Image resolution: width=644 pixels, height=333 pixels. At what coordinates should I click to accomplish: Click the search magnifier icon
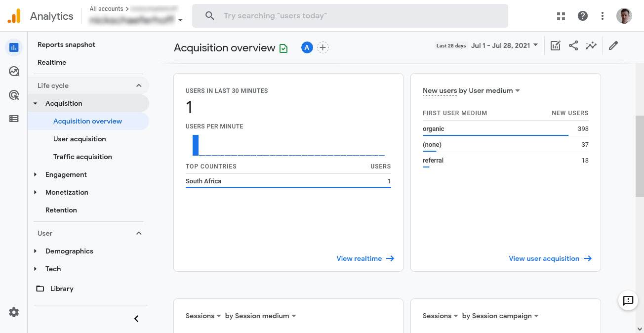209,16
